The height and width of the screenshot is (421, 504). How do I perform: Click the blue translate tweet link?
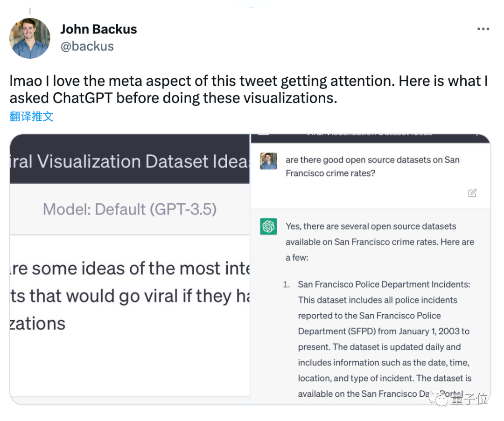click(x=32, y=116)
